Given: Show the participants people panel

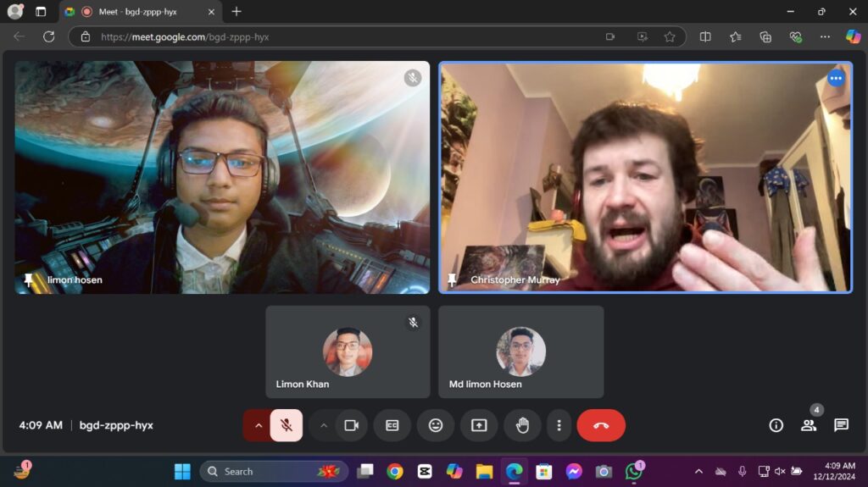Looking at the screenshot, I should point(809,425).
